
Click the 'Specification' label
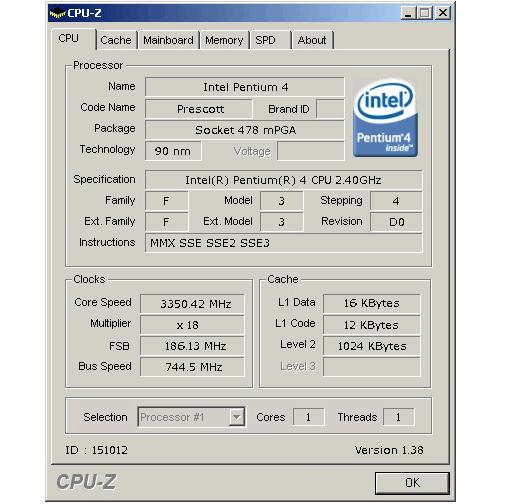click(x=104, y=179)
